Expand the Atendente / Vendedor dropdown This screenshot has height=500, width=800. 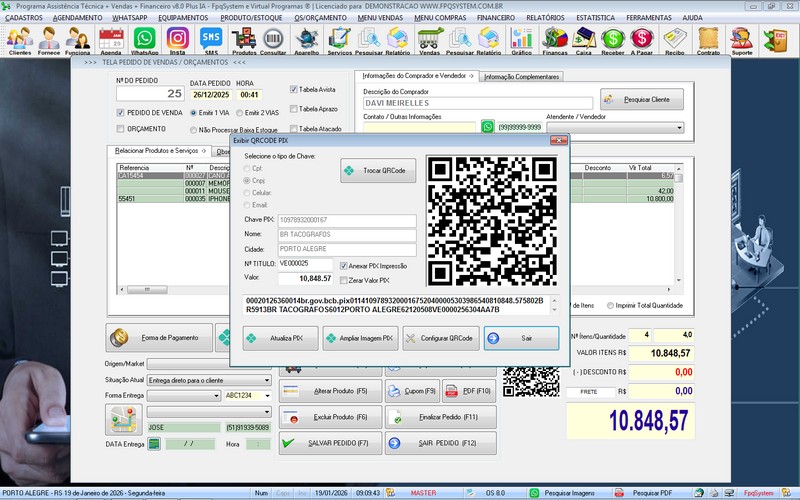[680, 128]
